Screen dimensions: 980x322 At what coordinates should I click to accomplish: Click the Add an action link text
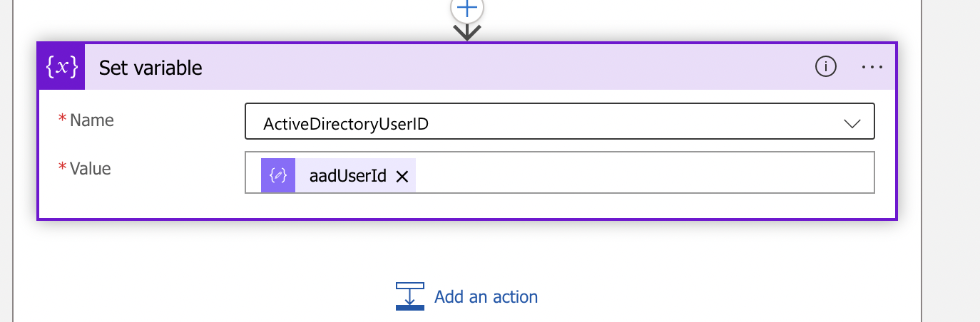click(x=486, y=296)
